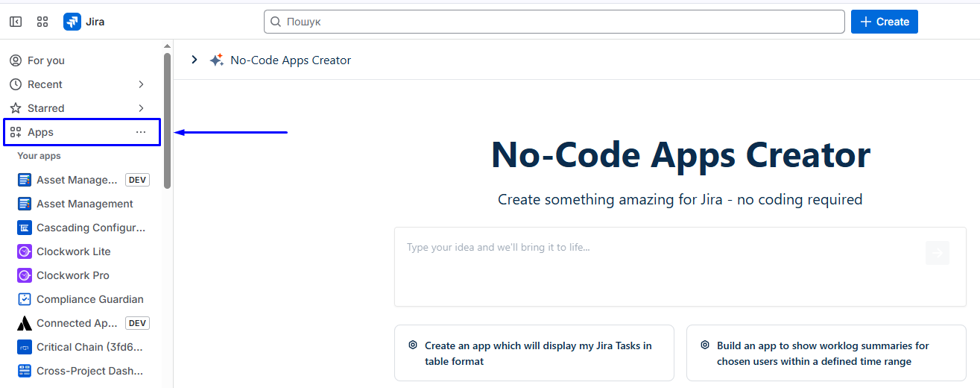
Task: Click the top search field
Action: (x=554, y=22)
